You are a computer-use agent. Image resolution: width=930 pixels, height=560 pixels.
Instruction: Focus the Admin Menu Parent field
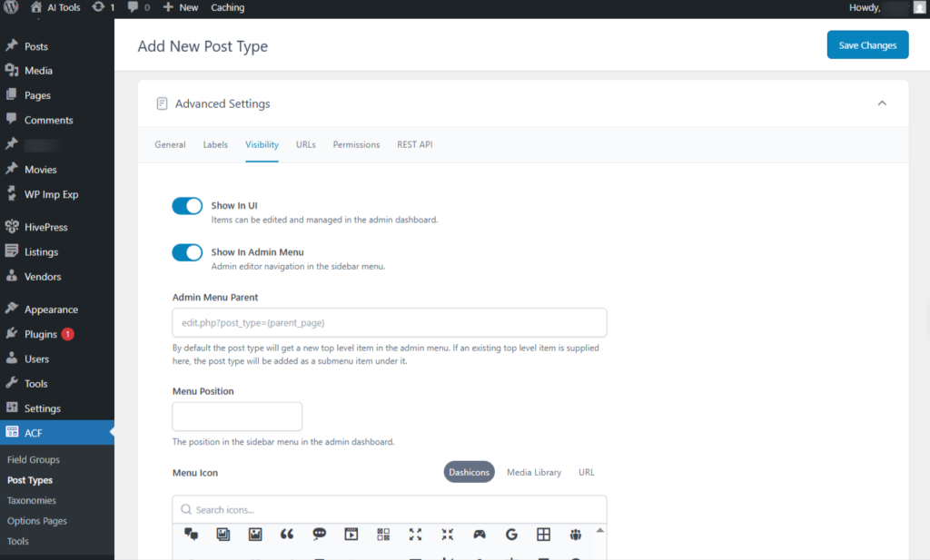(389, 322)
